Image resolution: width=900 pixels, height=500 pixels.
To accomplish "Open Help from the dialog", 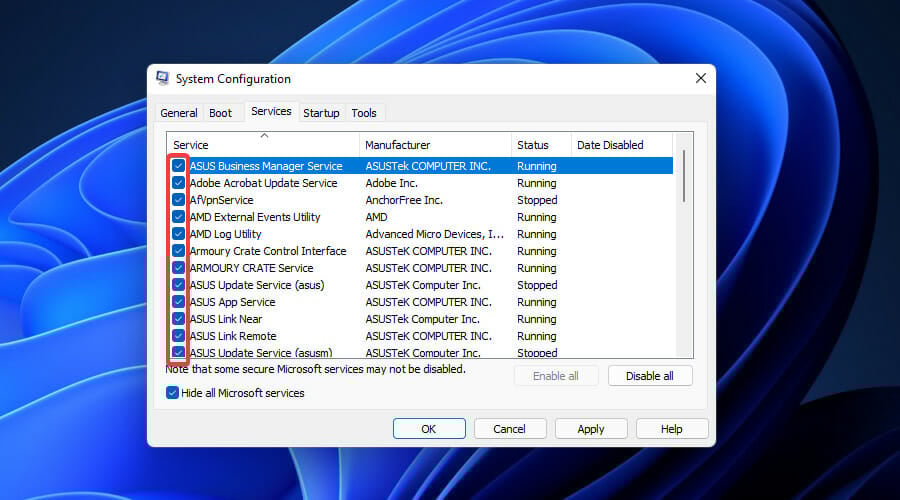I will [x=672, y=429].
